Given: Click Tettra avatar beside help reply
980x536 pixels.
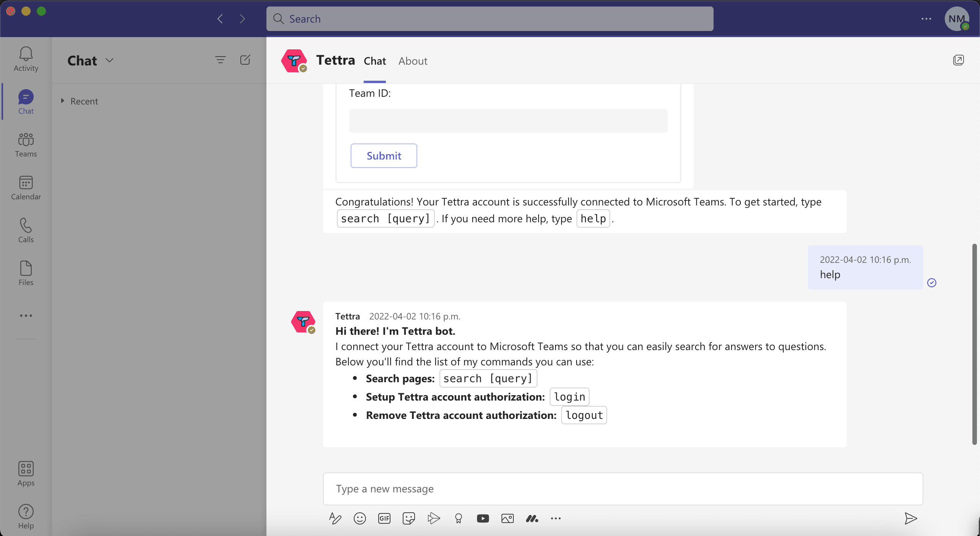Looking at the screenshot, I should point(303,322).
